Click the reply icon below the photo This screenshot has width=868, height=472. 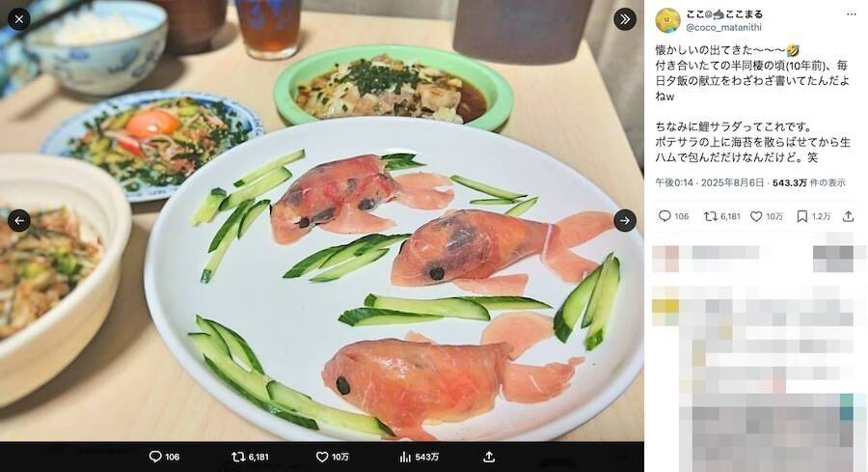click(x=155, y=457)
